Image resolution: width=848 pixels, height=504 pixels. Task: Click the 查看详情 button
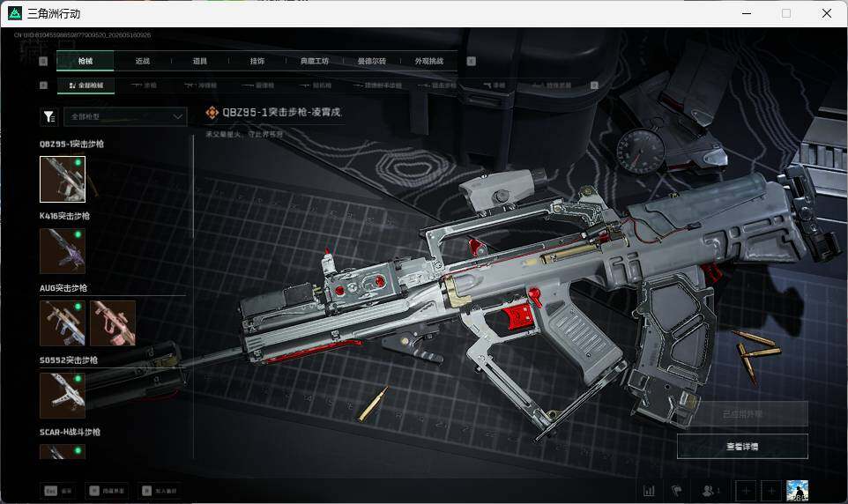coord(742,446)
